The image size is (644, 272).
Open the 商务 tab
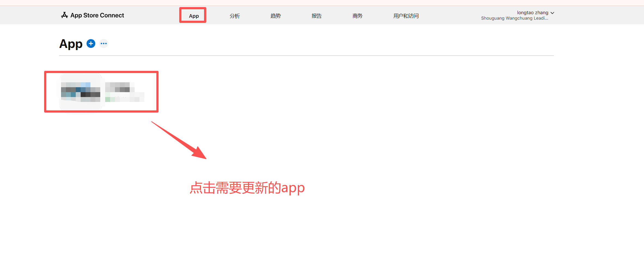point(357,16)
